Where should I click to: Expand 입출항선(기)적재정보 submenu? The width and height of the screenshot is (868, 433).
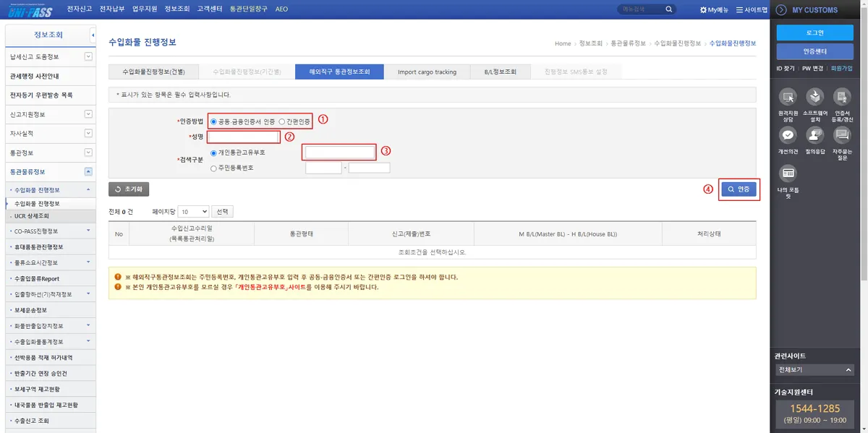point(88,294)
